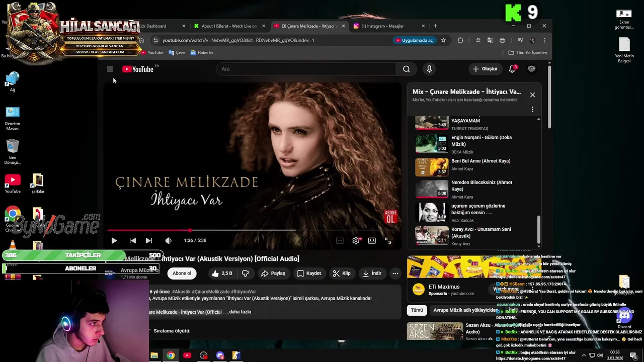The width and height of the screenshot is (644, 362).
Task: Open Haberler bookmark
Action: click(202, 52)
